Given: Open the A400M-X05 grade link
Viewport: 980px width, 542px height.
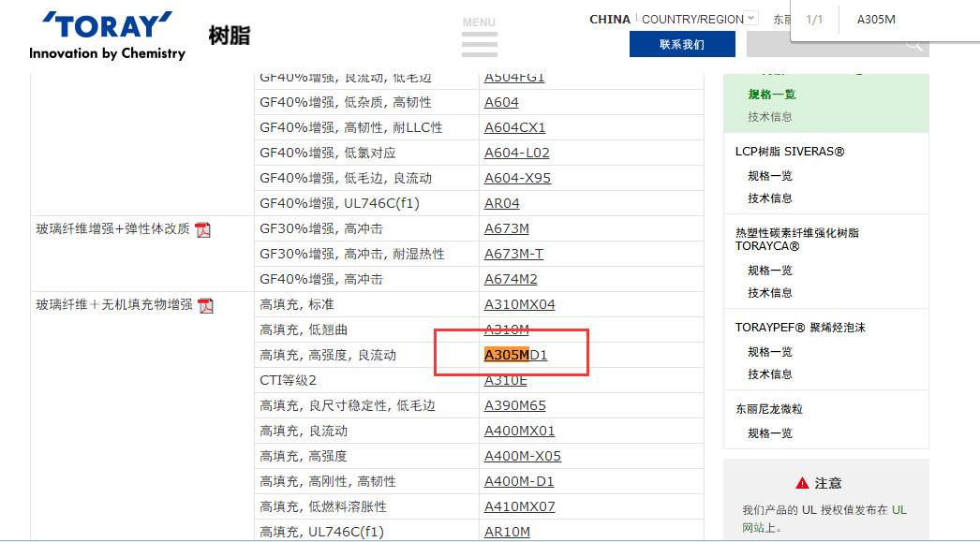Looking at the screenshot, I should pos(522,456).
